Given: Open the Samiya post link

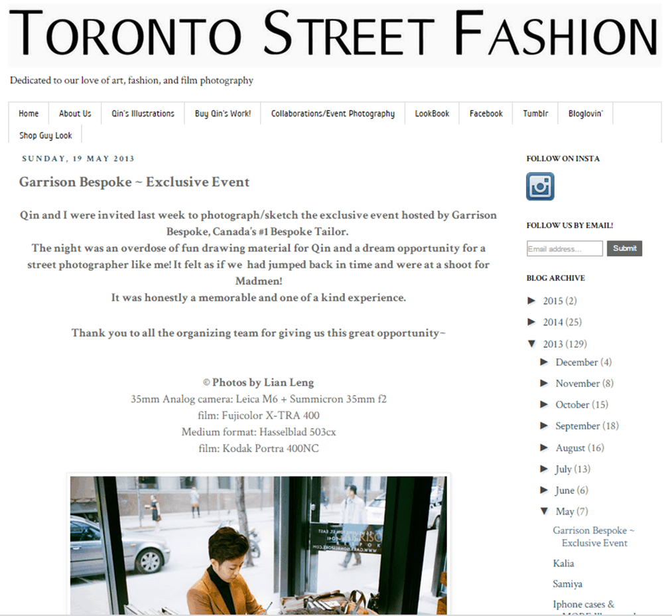Looking at the screenshot, I should pyautogui.click(x=567, y=584).
